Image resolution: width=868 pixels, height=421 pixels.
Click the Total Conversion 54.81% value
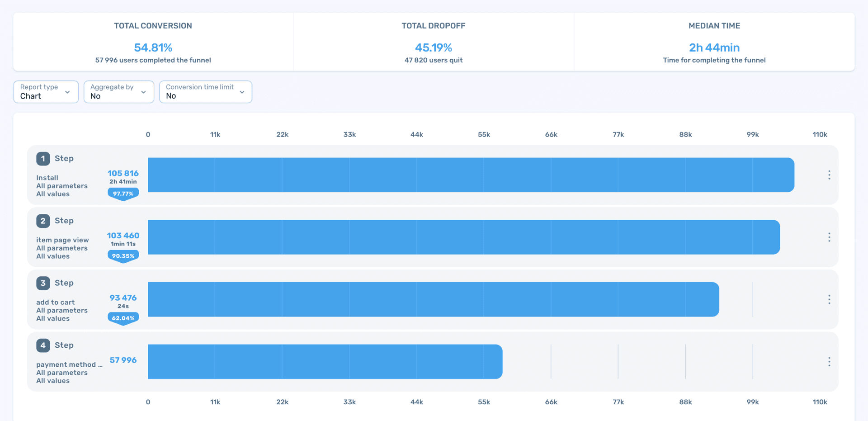153,47
